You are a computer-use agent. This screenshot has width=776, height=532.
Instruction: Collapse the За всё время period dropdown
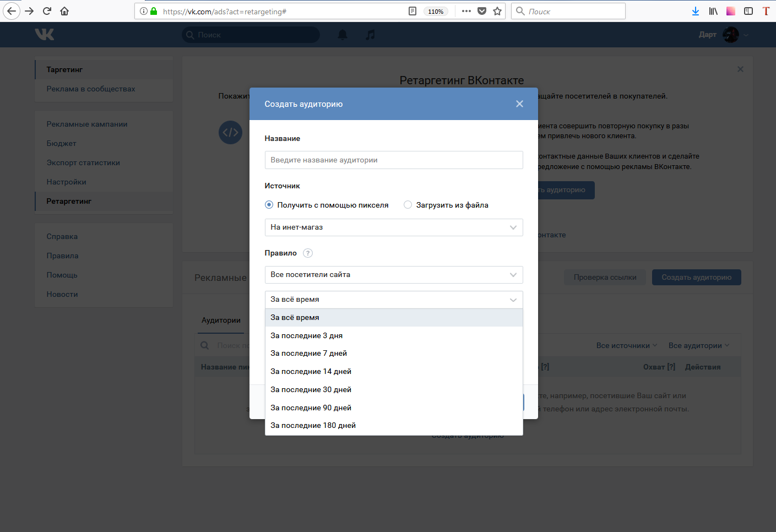(x=394, y=300)
